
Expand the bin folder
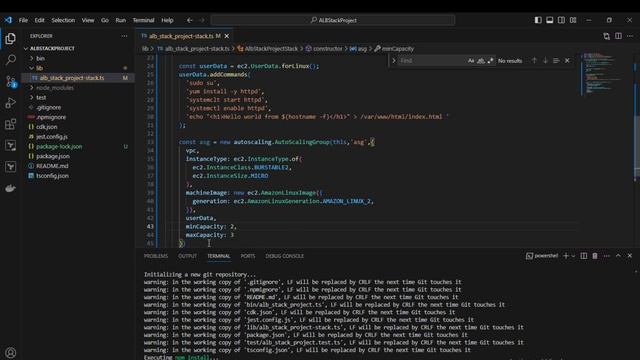click(x=40, y=58)
